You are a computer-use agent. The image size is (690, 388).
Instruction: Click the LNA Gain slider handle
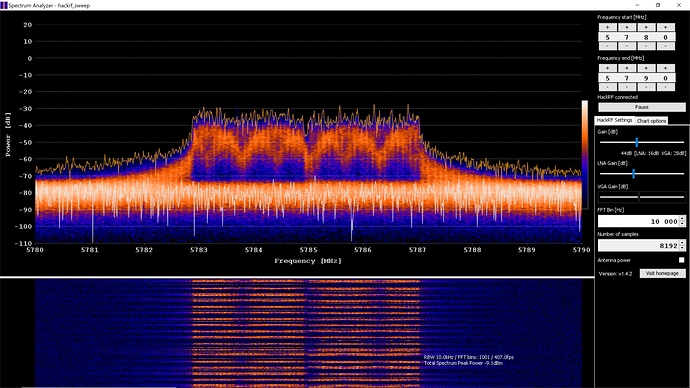click(x=633, y=174)
